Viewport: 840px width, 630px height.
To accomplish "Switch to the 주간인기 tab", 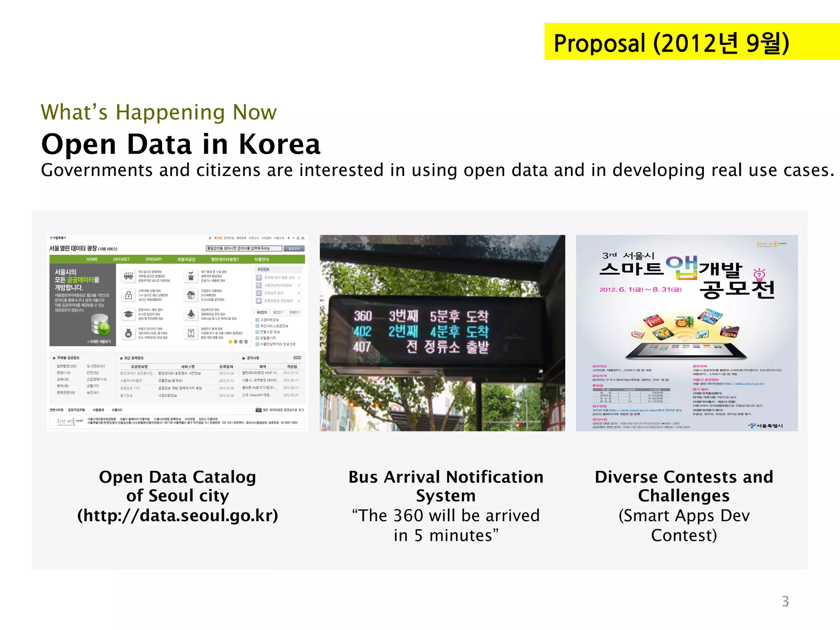I will click(262, 313).
